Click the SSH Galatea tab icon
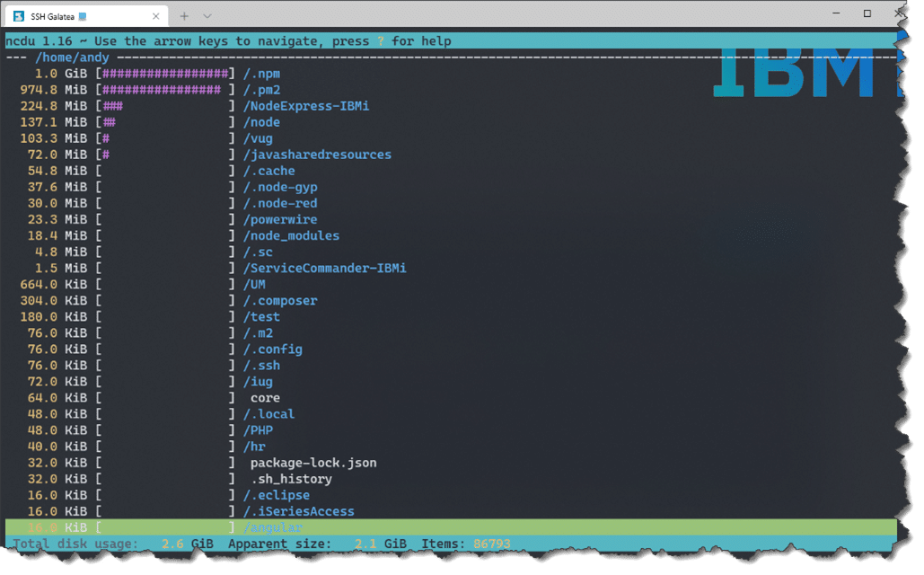The width and height of the screenshot is (924, 575). (19, 15)
